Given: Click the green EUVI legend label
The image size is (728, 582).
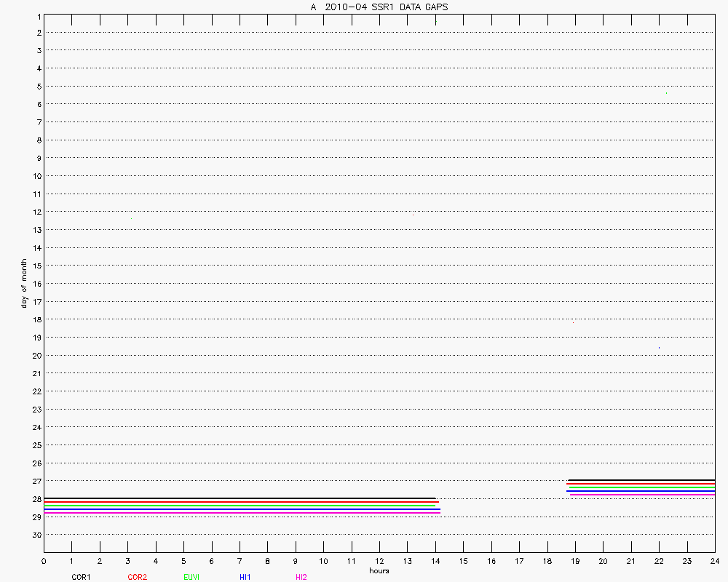Looking at the screenshot, I should click(x=192, y=577).
